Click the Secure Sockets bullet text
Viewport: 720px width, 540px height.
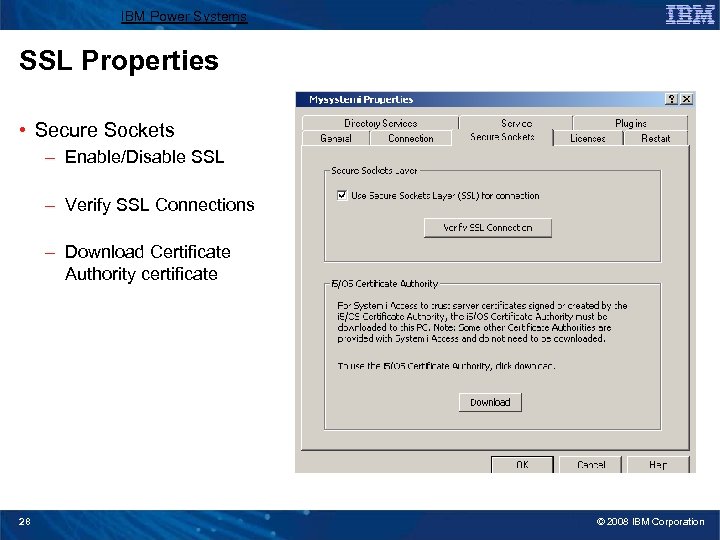pos(104,130)
